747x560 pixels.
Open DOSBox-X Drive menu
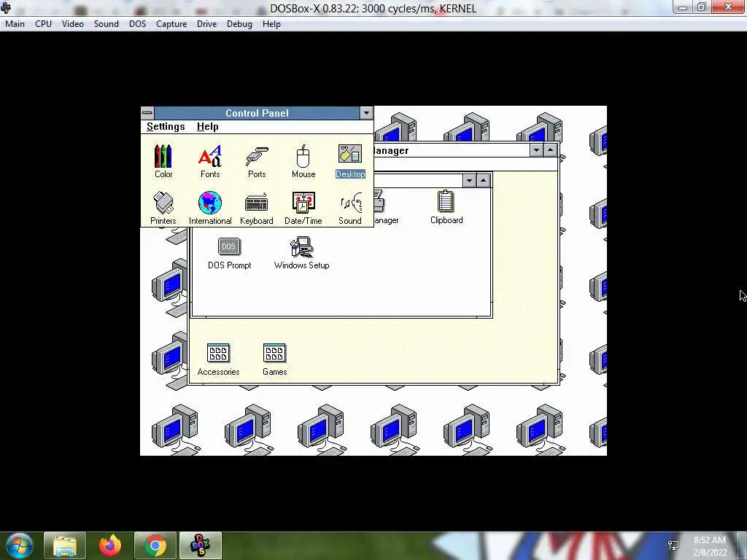click(x=206, y=24)
